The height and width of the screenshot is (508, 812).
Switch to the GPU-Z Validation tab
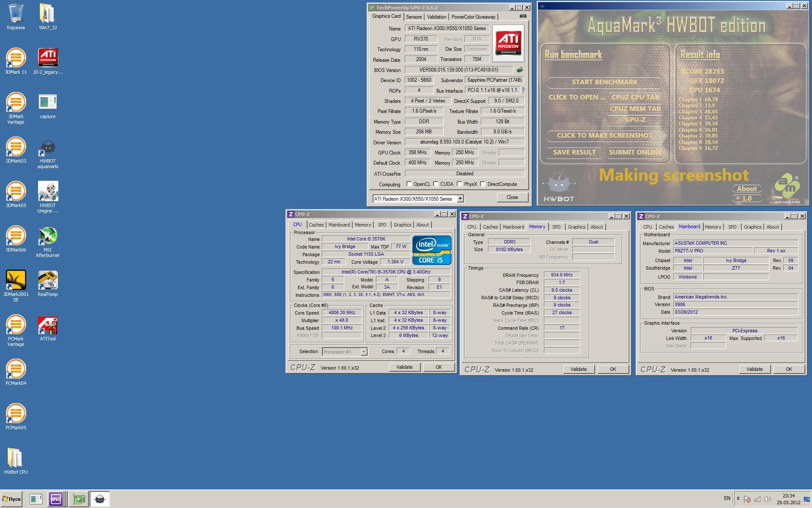pyautogui.click(x=436, y=17)
